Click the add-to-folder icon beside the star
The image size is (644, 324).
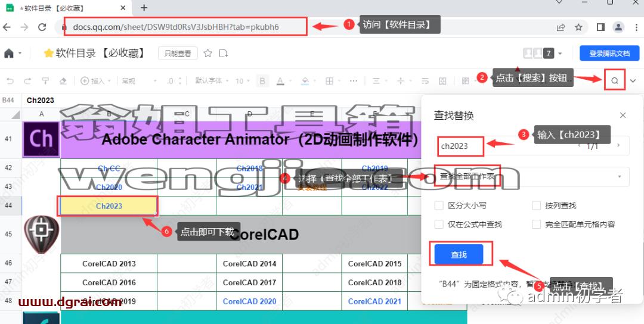click(x=224, y=53)
